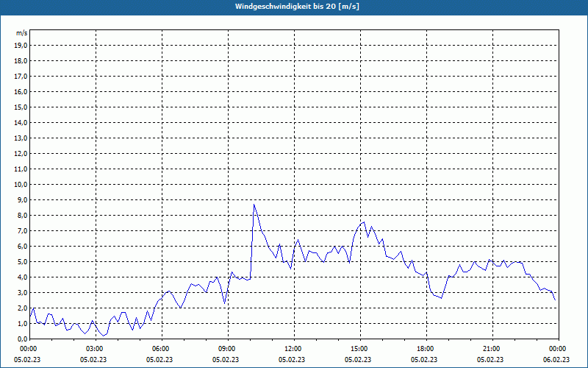Select the '7,0' y-axis label
This screenshot has height=368, width=588.
click(x=22, y=230)
